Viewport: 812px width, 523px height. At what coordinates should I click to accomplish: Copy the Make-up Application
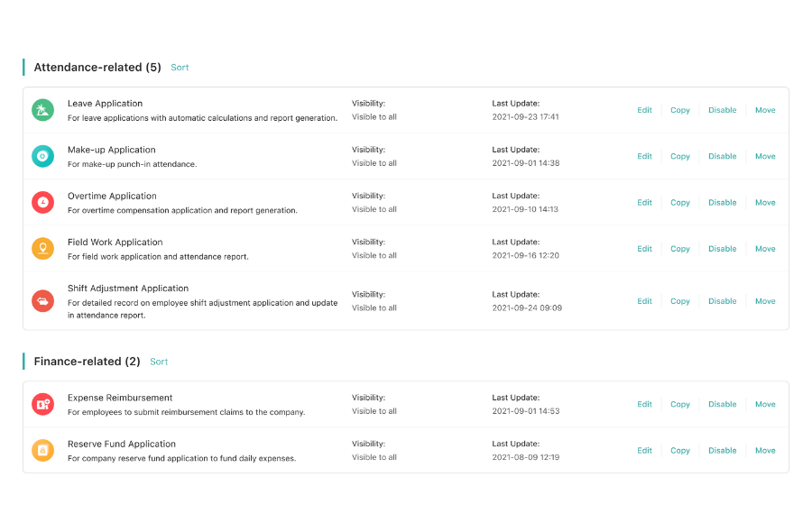coord(680,156)
